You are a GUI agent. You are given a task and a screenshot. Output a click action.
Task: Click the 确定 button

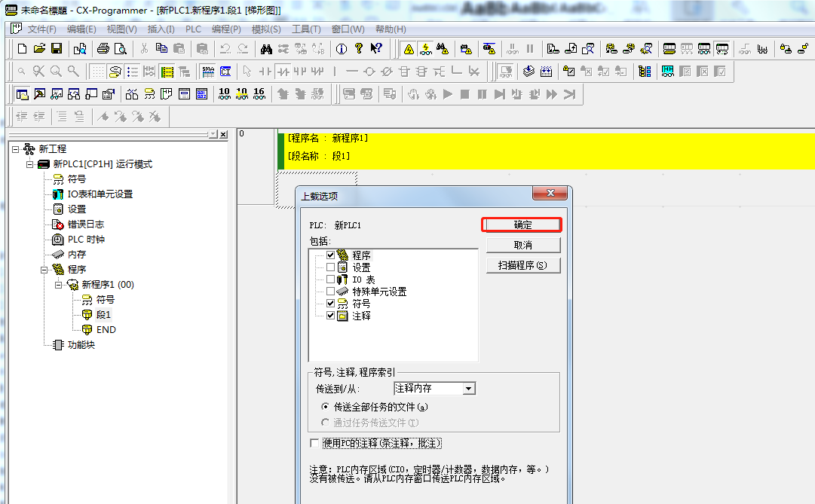tap(523, 225)
